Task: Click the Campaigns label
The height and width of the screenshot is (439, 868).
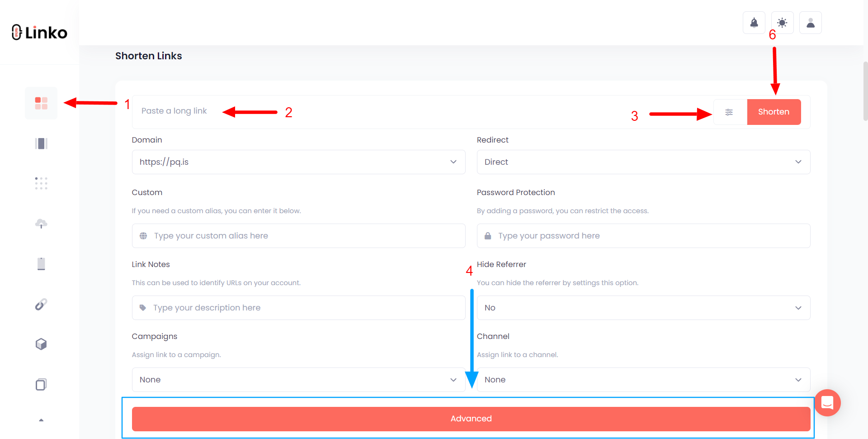Action: (x=155, y=336)
